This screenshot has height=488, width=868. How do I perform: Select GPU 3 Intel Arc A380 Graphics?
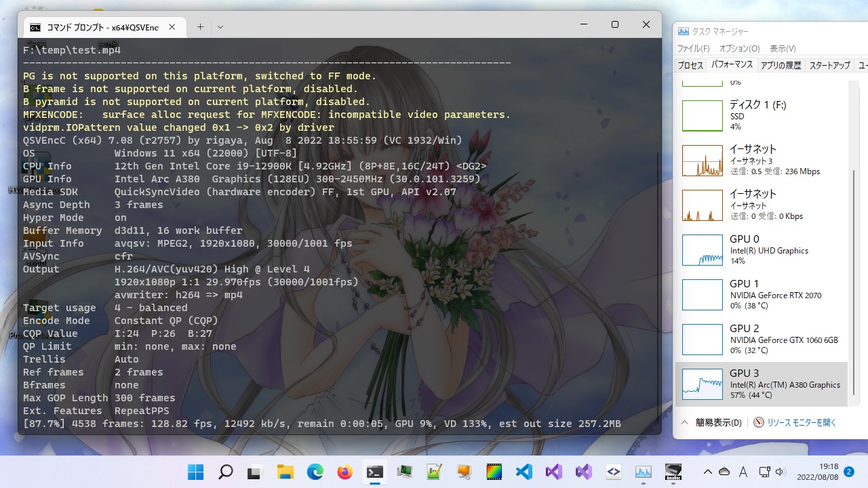[x=762, y=384]
